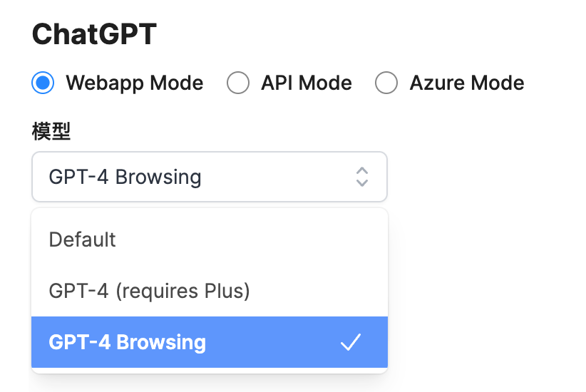Viewport: 586px width, 392px height.
Task: Click the "Azure Mode" label text
Action: pyautogui.click(x=466, y=83)
